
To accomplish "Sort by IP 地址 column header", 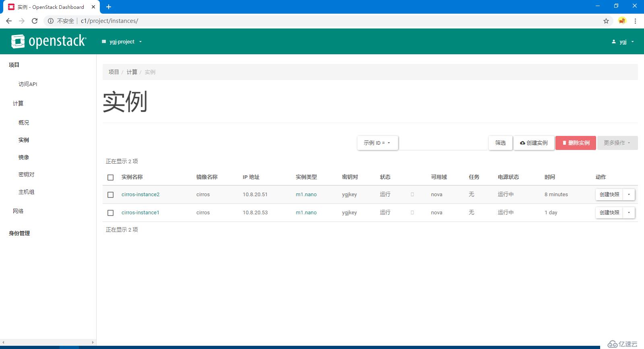I will (251, 177).
